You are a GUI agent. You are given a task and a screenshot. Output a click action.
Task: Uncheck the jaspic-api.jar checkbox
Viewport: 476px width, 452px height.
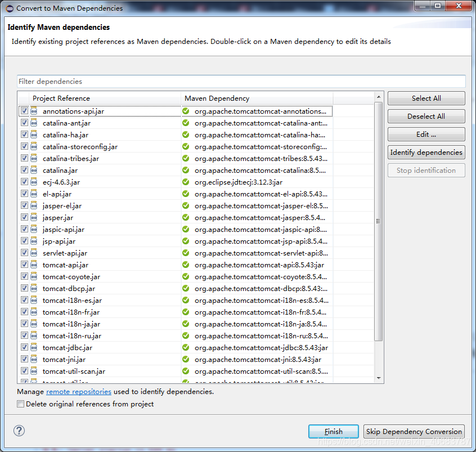coord(24,229)
